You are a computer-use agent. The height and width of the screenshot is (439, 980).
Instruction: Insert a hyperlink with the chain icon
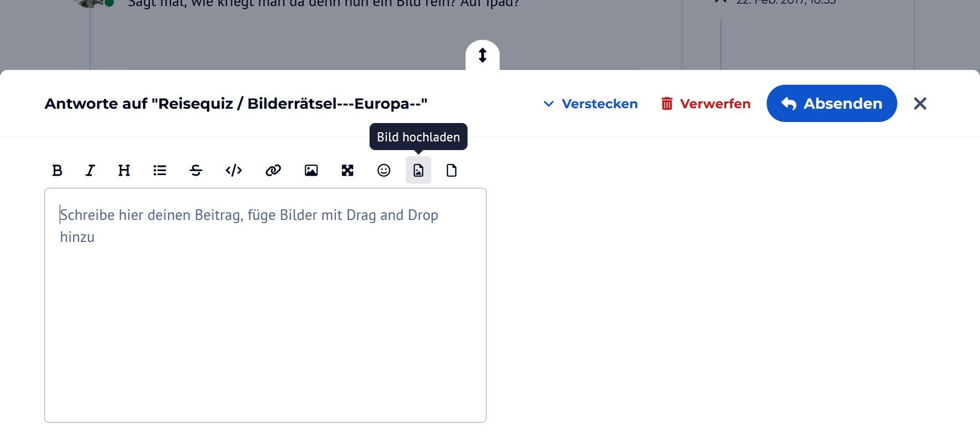coord(273,170)
